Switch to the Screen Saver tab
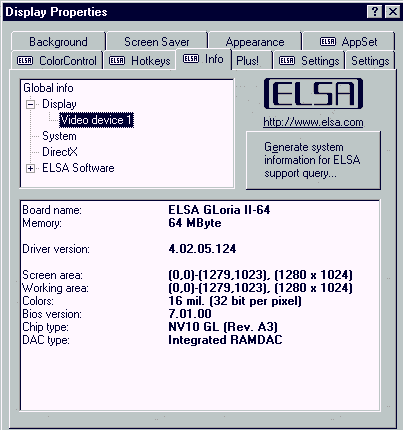Viewport: 403px width, 430px height. [157, 42]
